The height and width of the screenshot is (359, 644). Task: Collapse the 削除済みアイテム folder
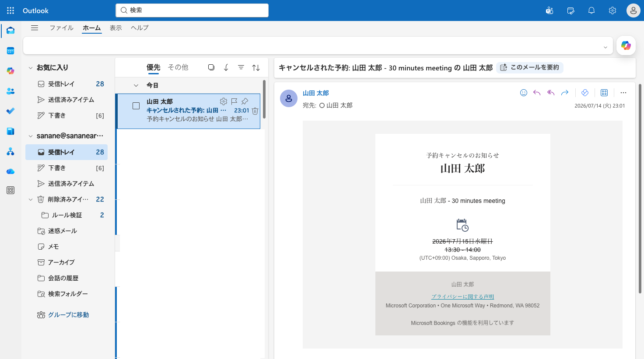(31, 199)
